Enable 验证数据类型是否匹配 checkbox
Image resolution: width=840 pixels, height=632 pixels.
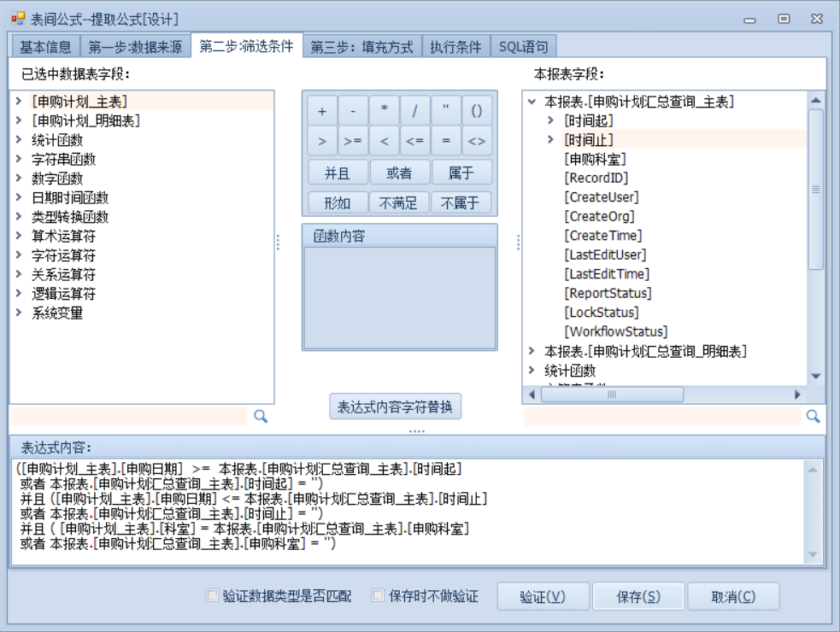coord(213,596)
